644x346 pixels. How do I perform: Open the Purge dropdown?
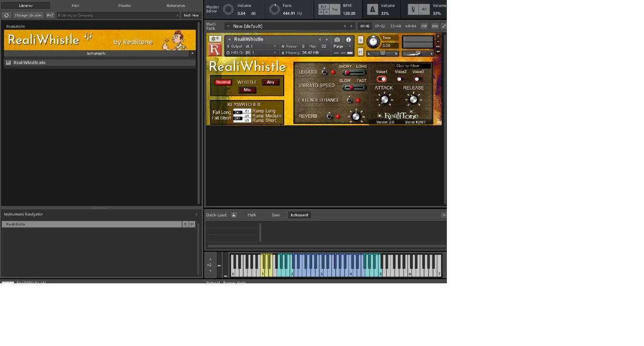point(342,46)
